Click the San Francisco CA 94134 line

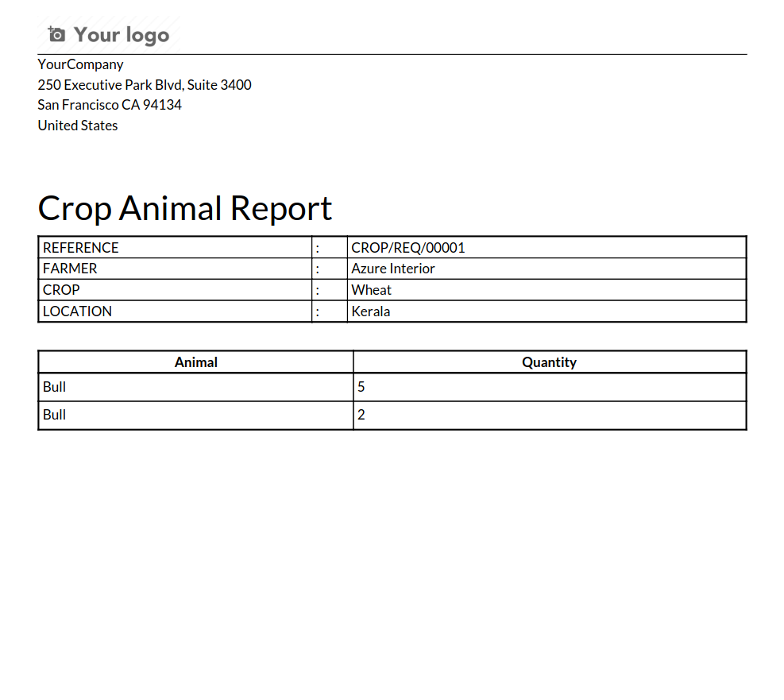click(x=110, y=105)
